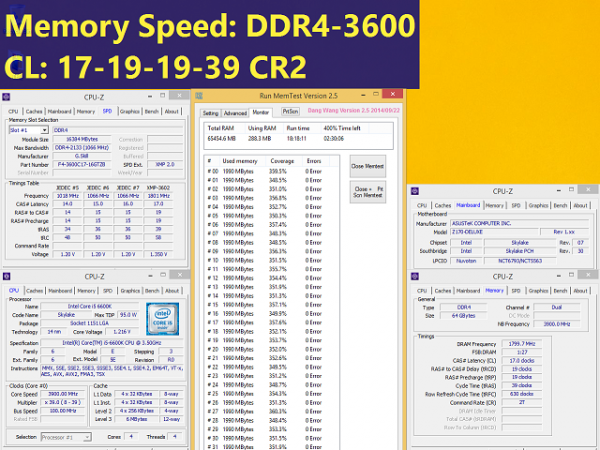The height and width of the screenshot is (450, 600).
Task: Click motherboard model Z170-DELUXE field
Action: coord(494,232)
